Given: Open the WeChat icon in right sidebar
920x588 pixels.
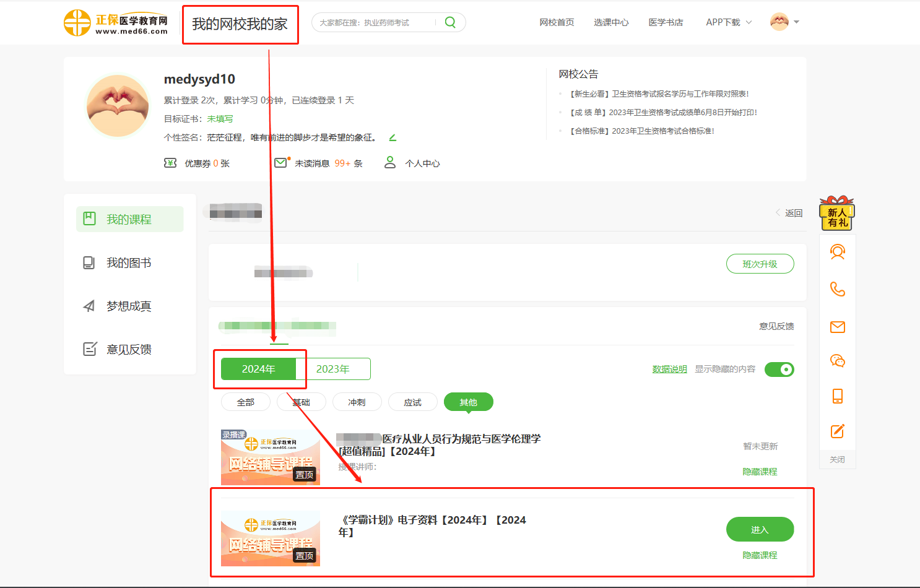Looking at the screenshot, I should click(x=837, y=361).
